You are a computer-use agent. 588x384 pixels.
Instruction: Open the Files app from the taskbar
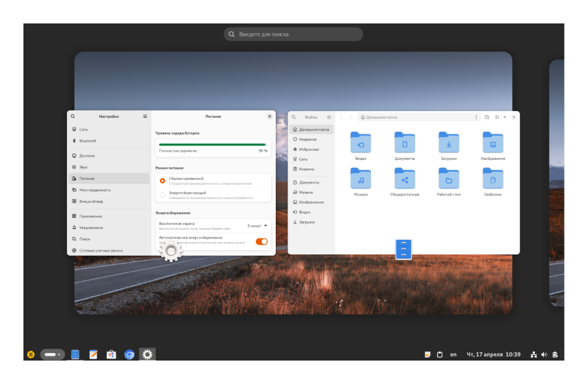[x=75, y=354]
